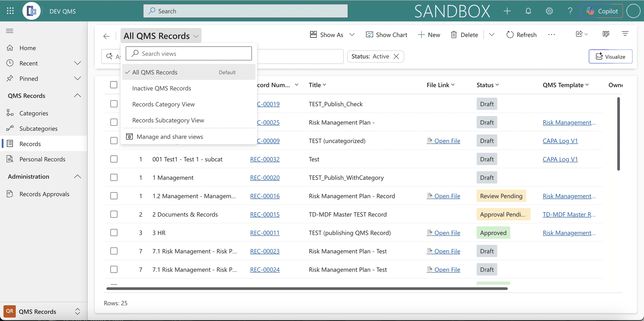Open the user account avatar circle
The height and width of the screenshot is (321, 644).
633,11
